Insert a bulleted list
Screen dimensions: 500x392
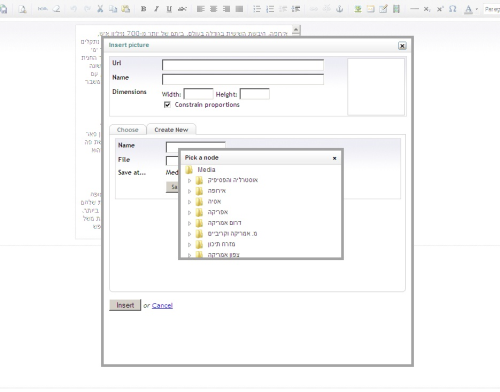click(257, 9)
